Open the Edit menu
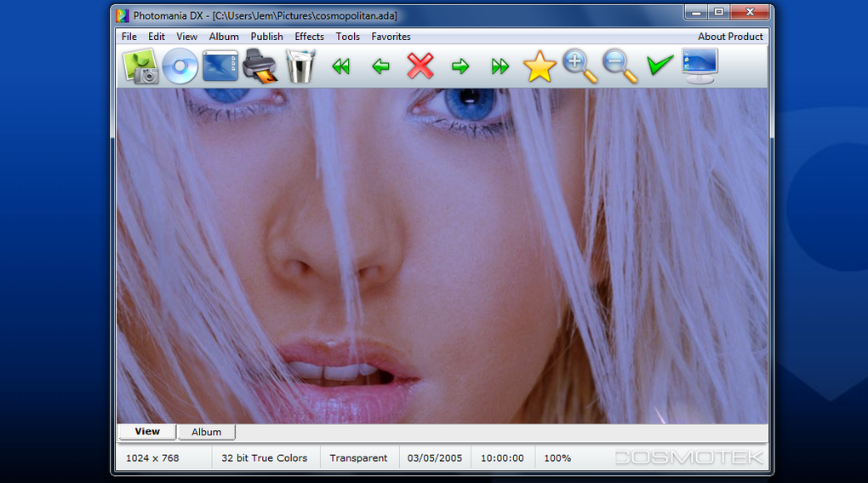Image resolution: width=868 pixels, height=483 pixels. click(156, 37)
